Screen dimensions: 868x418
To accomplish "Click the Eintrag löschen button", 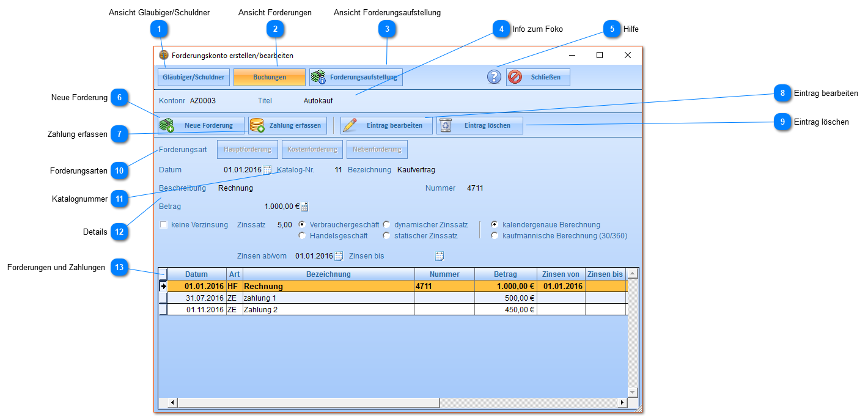I will 480,125.
